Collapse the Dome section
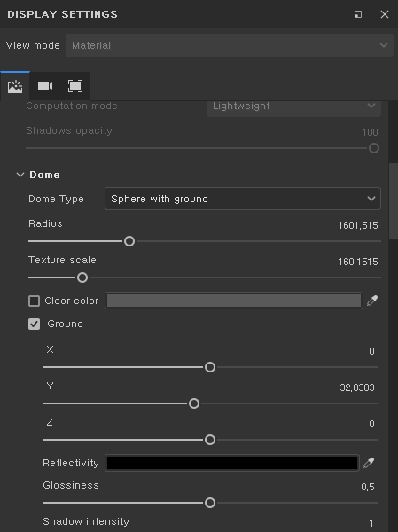The width and height of the screenshot is (398, 532). [x=20, y=175]
